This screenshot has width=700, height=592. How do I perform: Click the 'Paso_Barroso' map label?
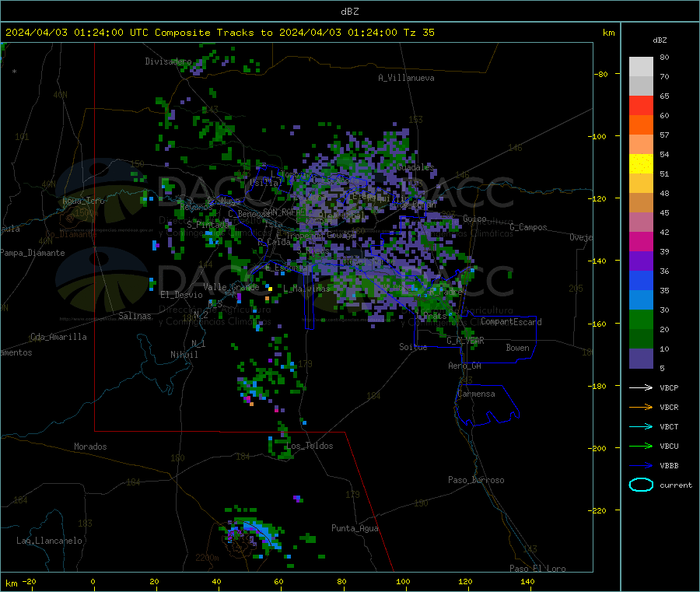(476, 480)
